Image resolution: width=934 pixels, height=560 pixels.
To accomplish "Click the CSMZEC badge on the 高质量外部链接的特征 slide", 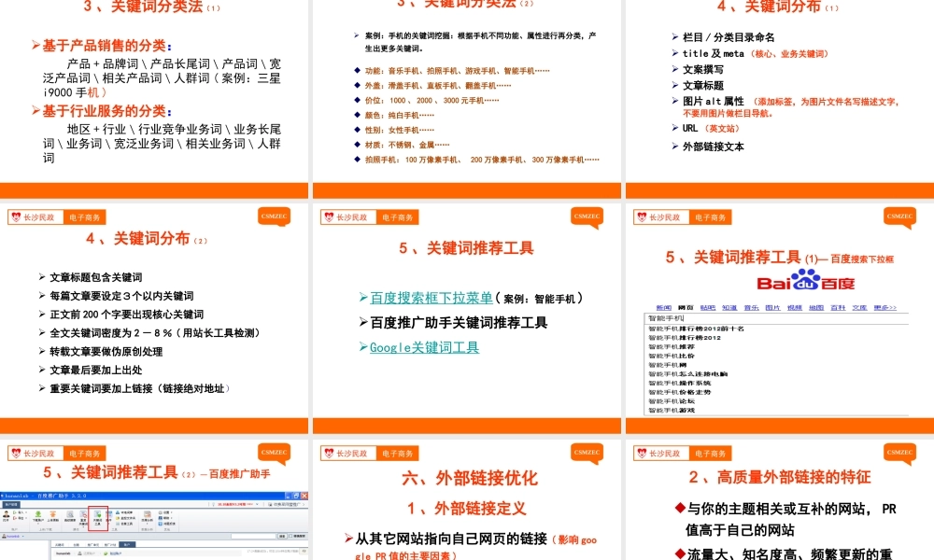I will point(899,453).
